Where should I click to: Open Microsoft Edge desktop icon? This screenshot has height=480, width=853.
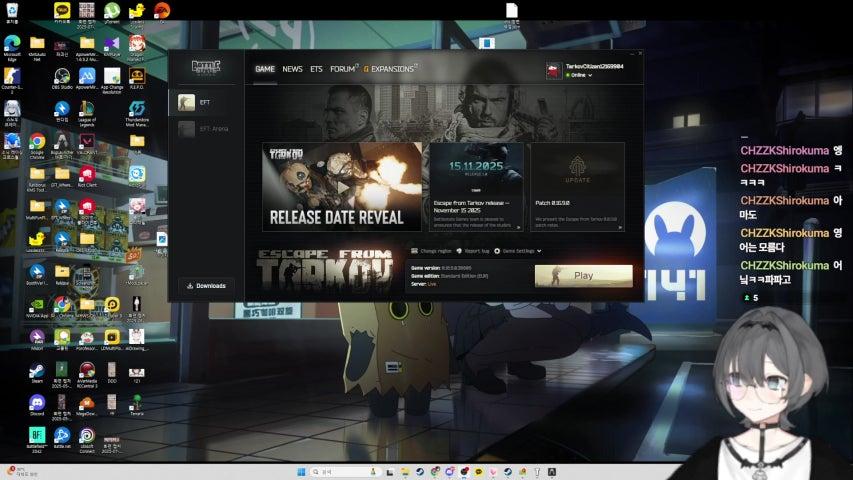click(x=12, y=46)
